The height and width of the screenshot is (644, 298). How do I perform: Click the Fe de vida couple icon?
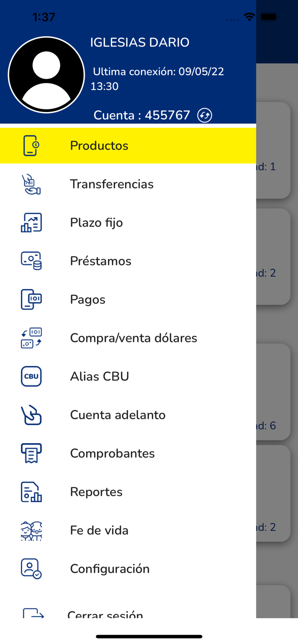tap(31, 531)
